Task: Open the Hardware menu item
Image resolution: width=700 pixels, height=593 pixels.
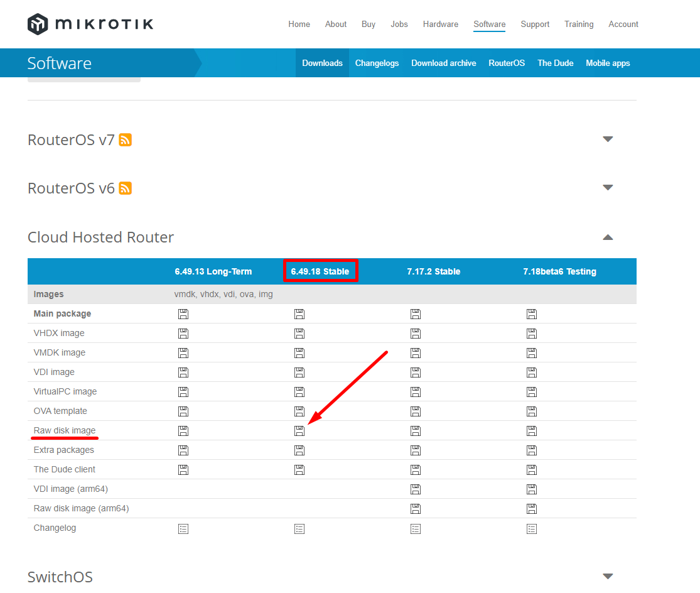Action: pos(441,24)
